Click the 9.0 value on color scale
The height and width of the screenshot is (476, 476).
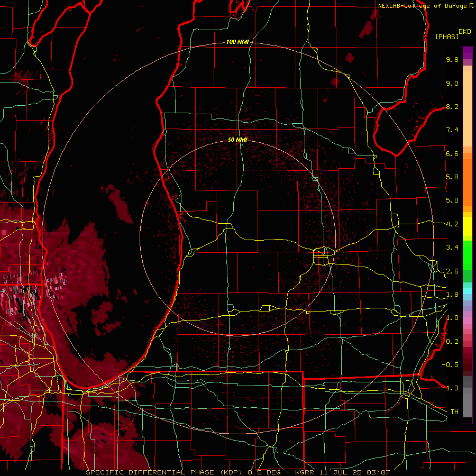(x=452, y=83)
